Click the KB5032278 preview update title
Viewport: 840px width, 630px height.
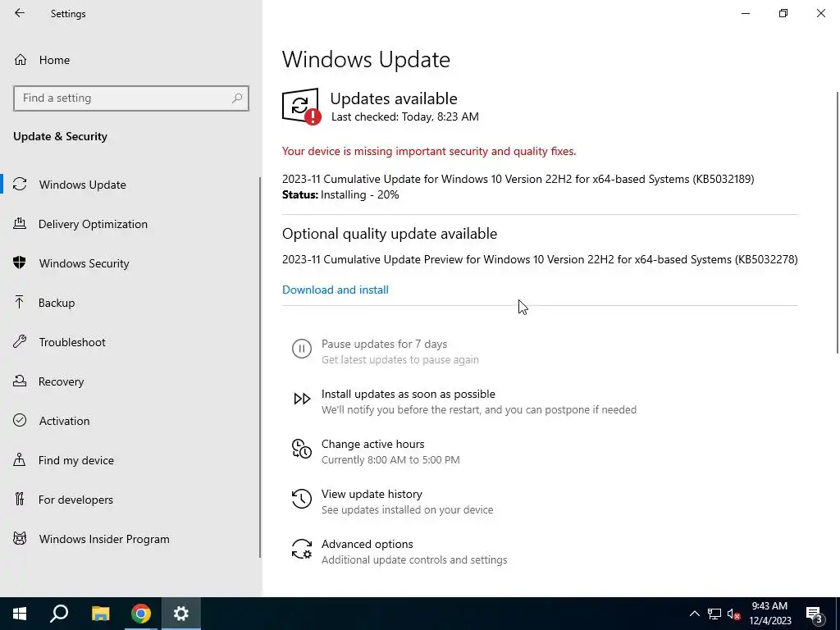coord(540,259)
